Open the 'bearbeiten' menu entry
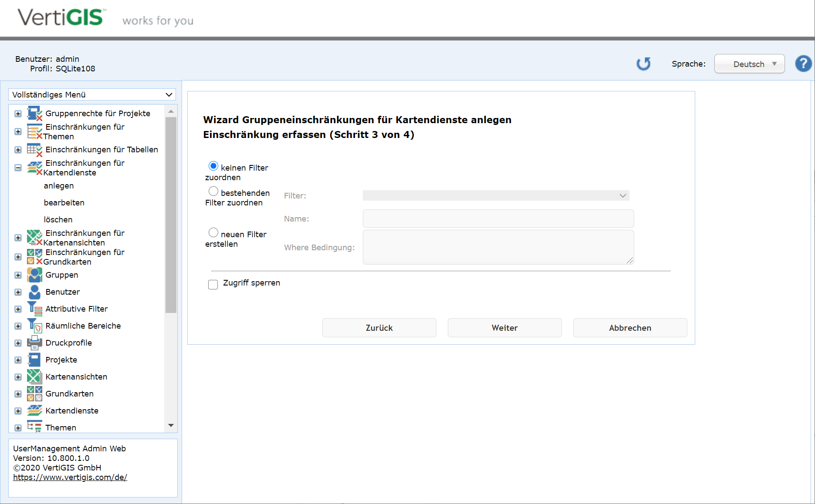815x504 pixels. (64, 203)
